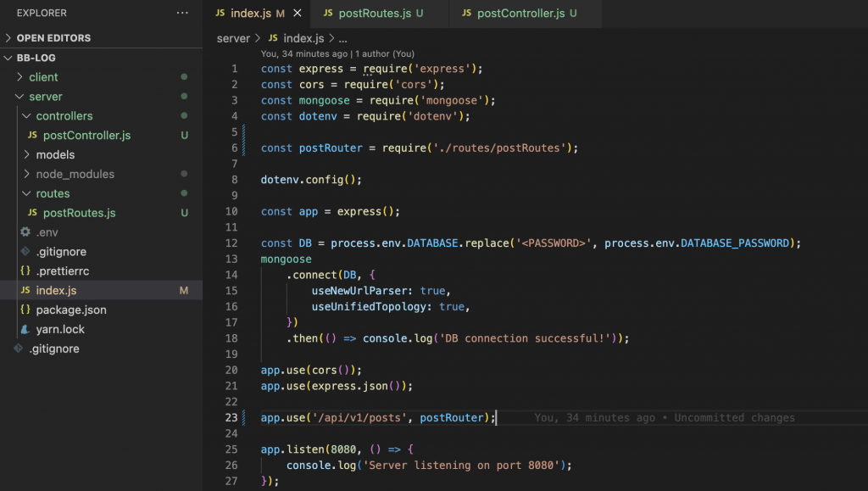Click the JS icon on the index.js tab

220,13
